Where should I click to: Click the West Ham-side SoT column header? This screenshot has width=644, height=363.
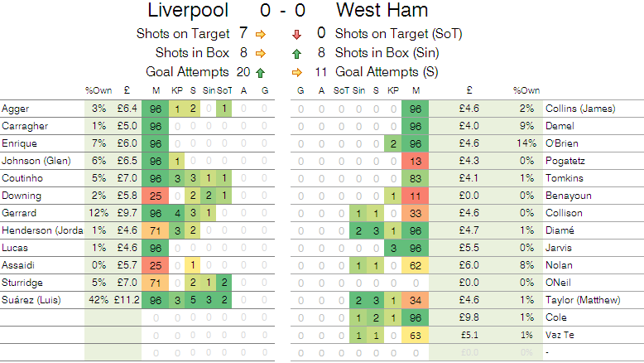341,90
